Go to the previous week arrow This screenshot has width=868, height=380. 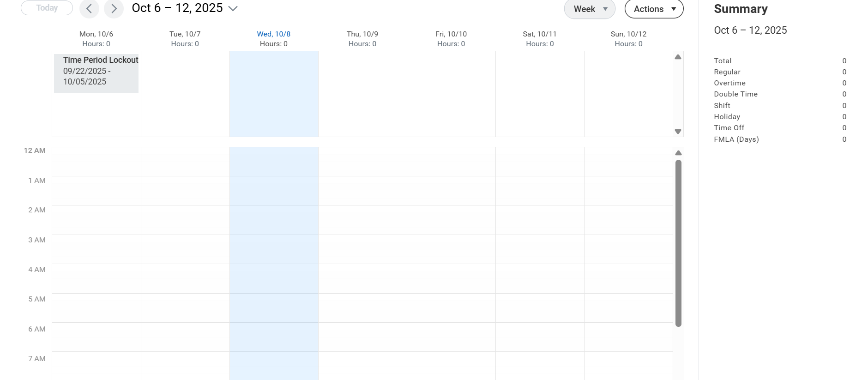(x=89, y=9)
